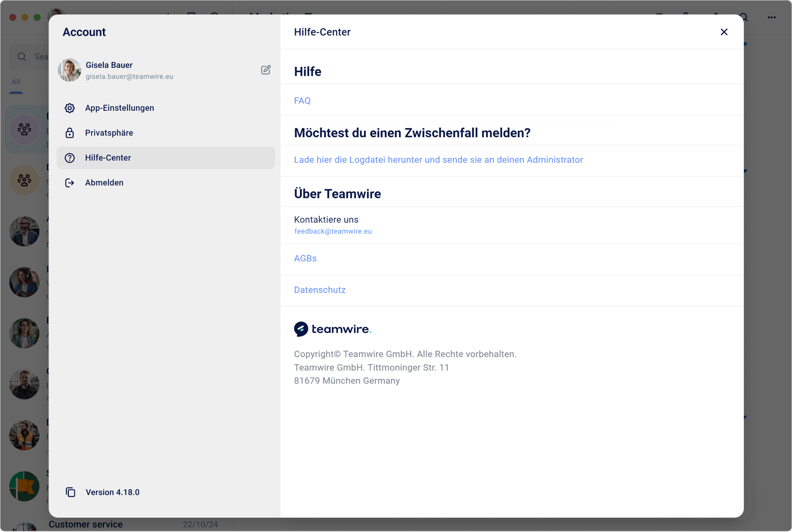Screen dimensions: 792x532
Task: Click the App-Einstellungen gear icon
Action: pyautogui.click(x=70, y=108)
